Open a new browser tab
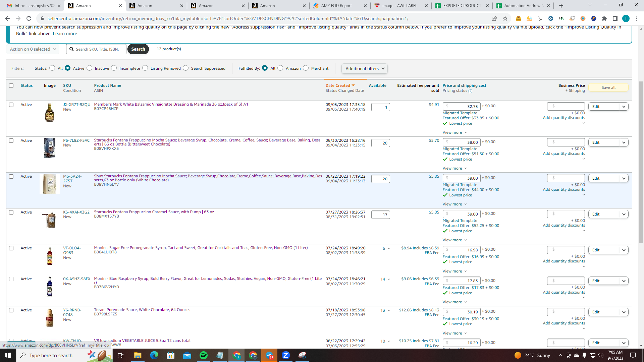Viewport: 644px width, 362px height. (x=561, y=6)
